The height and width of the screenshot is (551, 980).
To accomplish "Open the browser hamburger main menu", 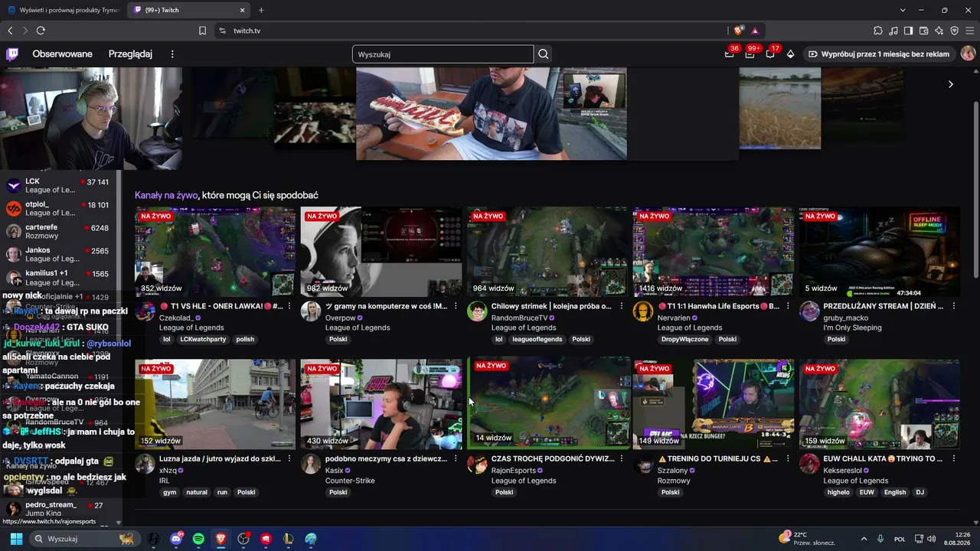I will pos(970,31).
